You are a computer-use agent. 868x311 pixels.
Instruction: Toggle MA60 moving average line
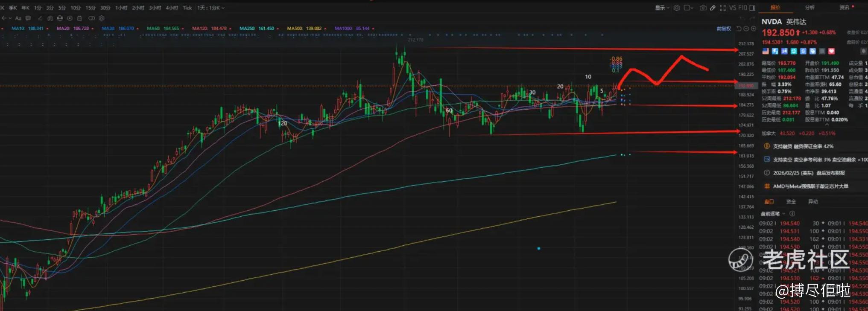[x=163, y=29]
